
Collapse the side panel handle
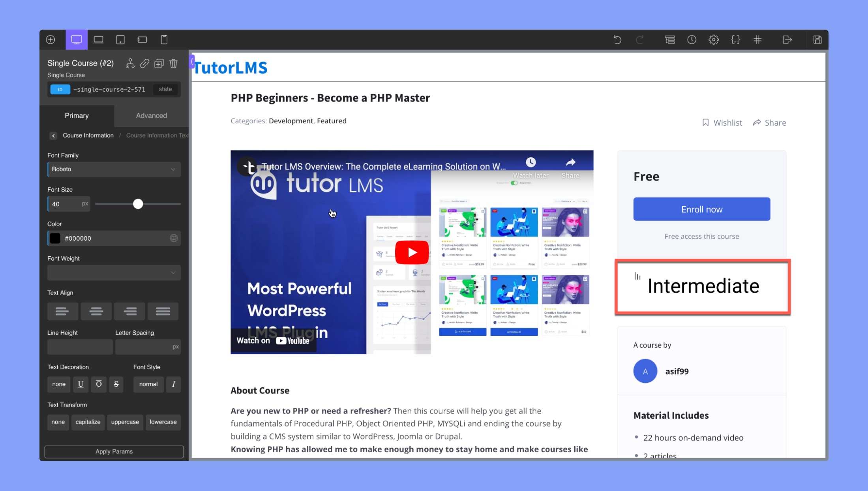pos(191,62)
